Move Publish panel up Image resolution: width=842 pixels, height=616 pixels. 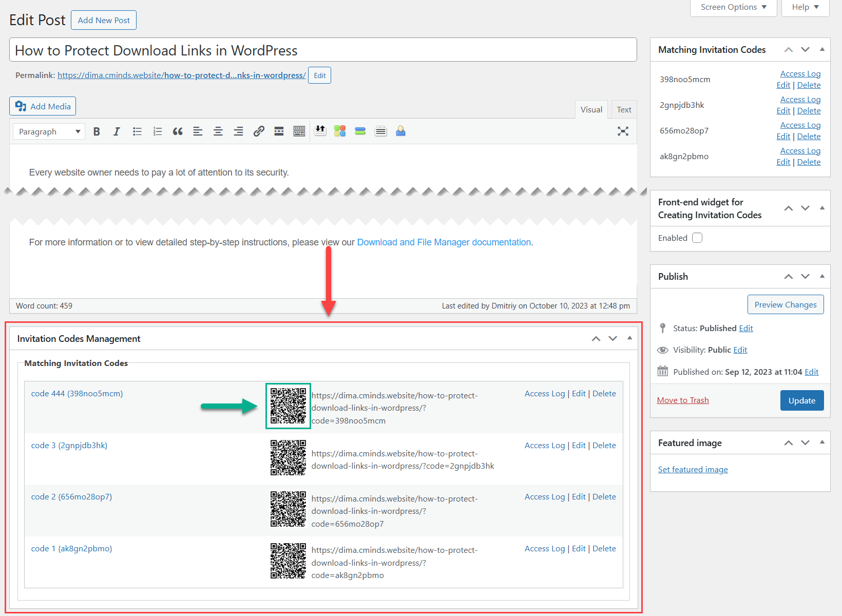[x=789, y=277]
